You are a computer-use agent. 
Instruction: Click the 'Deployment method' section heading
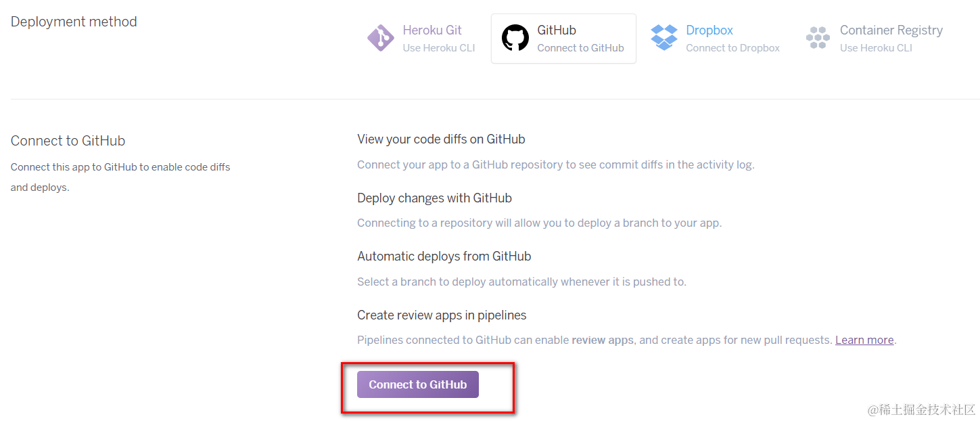click(x=74, y=22)
